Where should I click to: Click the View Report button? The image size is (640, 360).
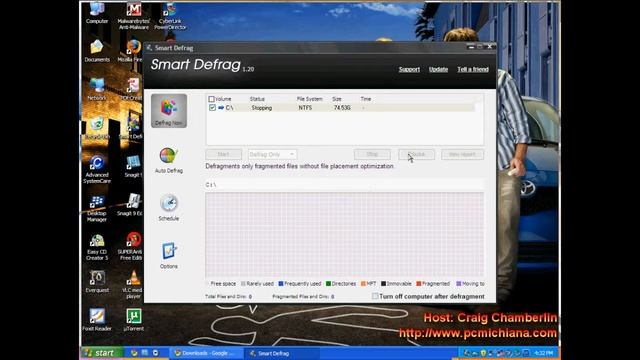click(462, 154)
